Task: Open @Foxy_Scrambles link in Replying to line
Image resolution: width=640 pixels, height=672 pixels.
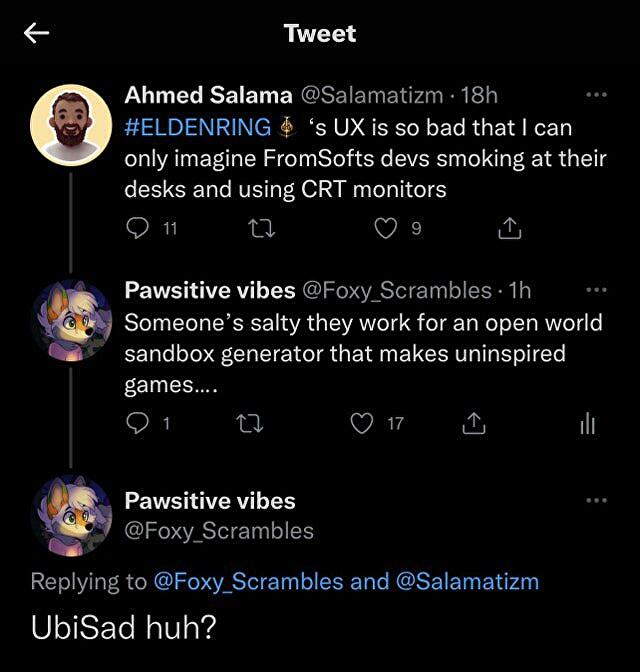Action: 248,581
